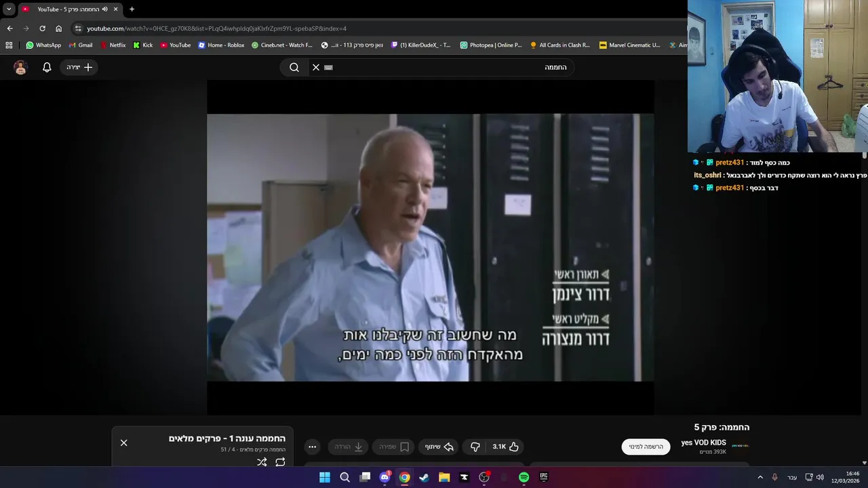Open File Explorer from the taskbar
Viewport: 868px width, 488px height.
coord(444,477)
